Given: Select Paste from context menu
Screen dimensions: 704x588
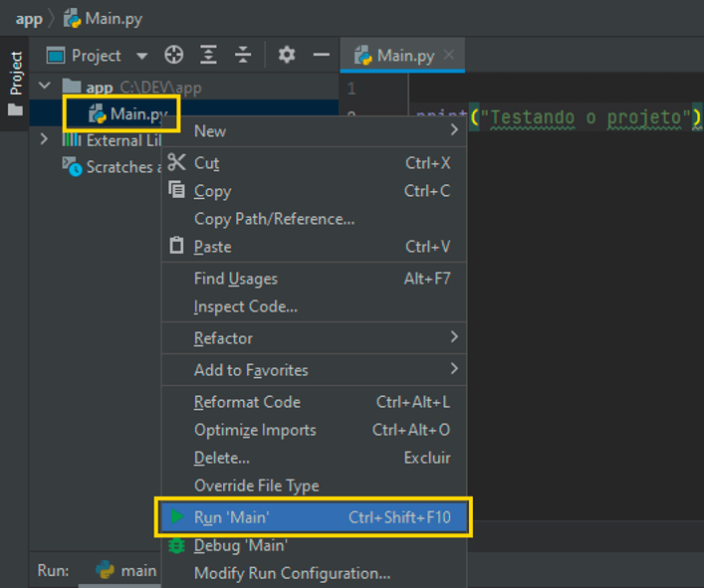Looking at the screenshot, I should (x=314, y=246).
